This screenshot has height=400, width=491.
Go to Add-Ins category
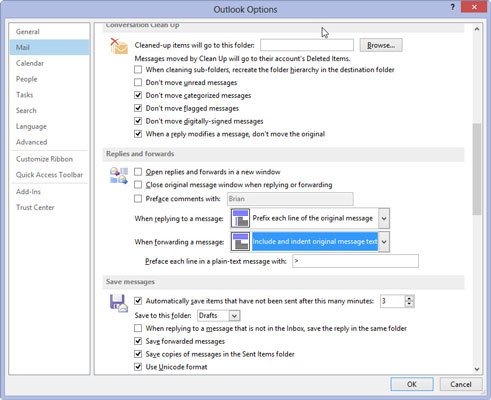(x=49, y=192)
